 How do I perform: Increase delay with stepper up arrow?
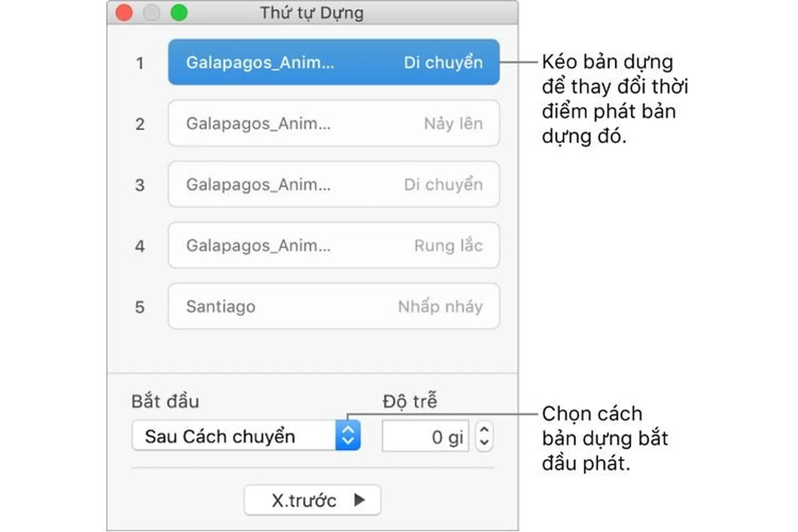click(x=484, y=430)
